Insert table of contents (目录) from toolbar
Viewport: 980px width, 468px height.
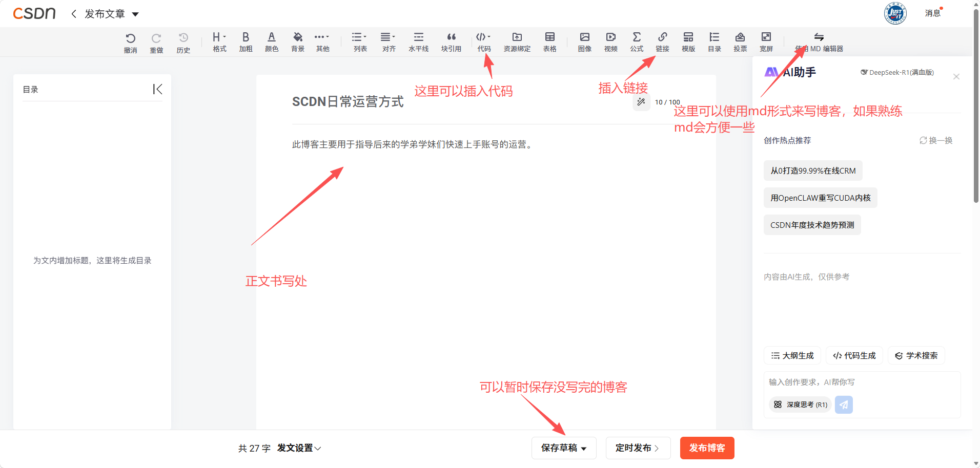(x=714, y=41)
